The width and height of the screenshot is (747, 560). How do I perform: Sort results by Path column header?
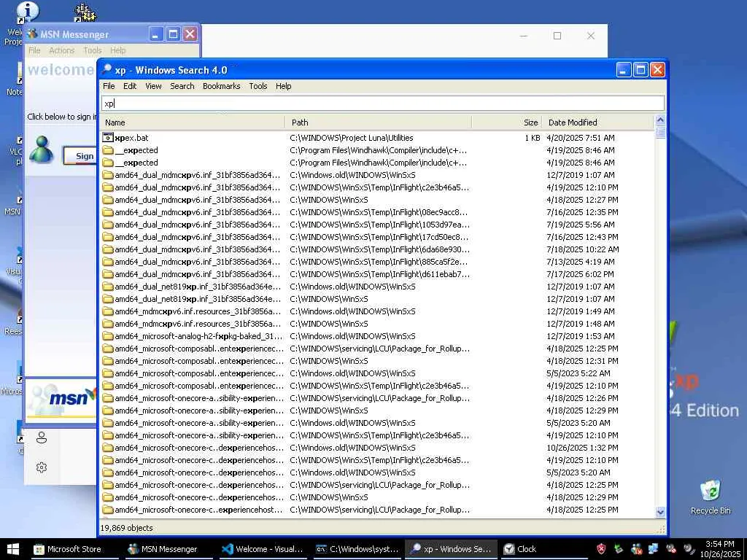tap(379, 122)
